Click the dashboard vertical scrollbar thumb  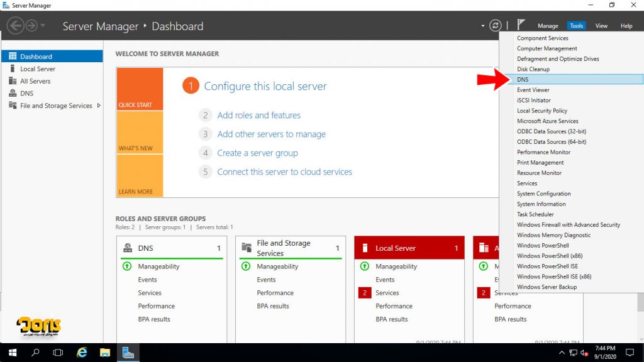click(640, 302)
